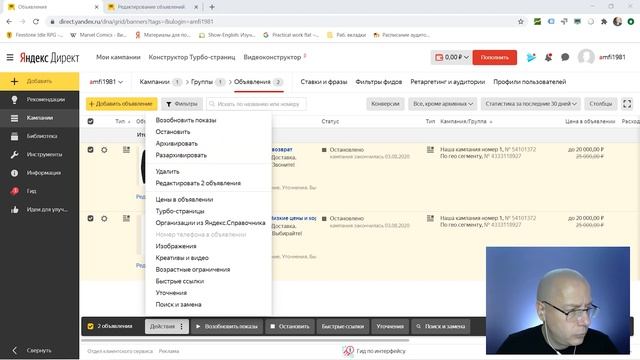
Task: Open the hamburger menu next to Яндекс Директ
Action: 10,58
